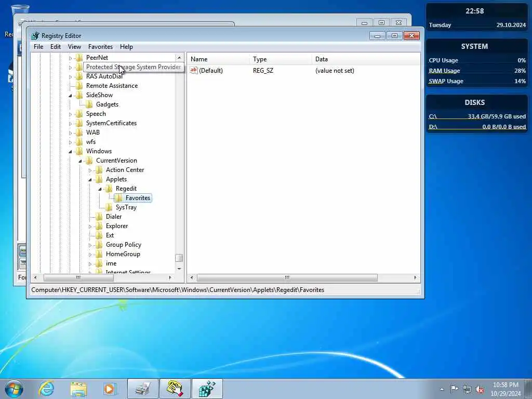Open the Edit menu
532x399 pixels.
tap(55, 47)
